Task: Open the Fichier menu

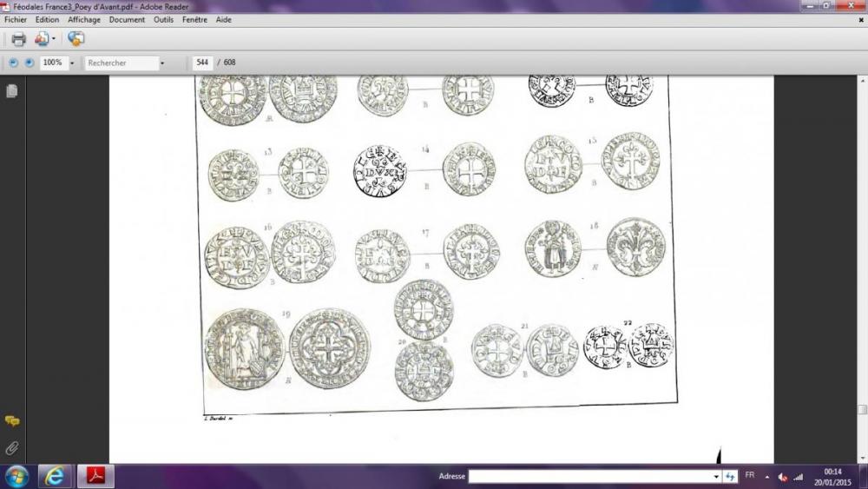Action: pos(16,19)
